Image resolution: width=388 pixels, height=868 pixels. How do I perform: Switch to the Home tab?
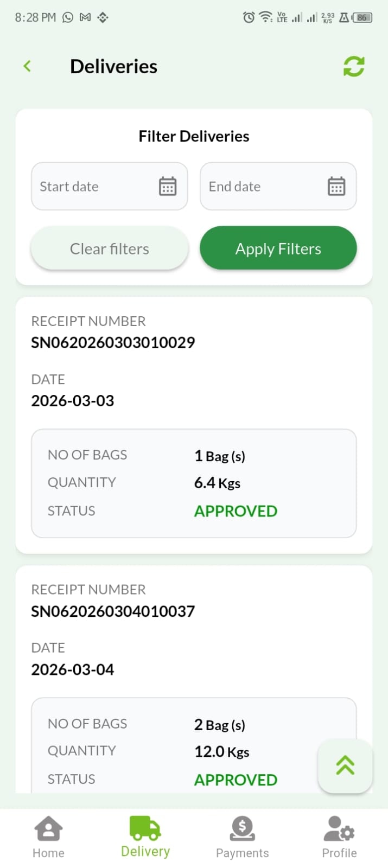pyautogui.click(x=48, y=835)
